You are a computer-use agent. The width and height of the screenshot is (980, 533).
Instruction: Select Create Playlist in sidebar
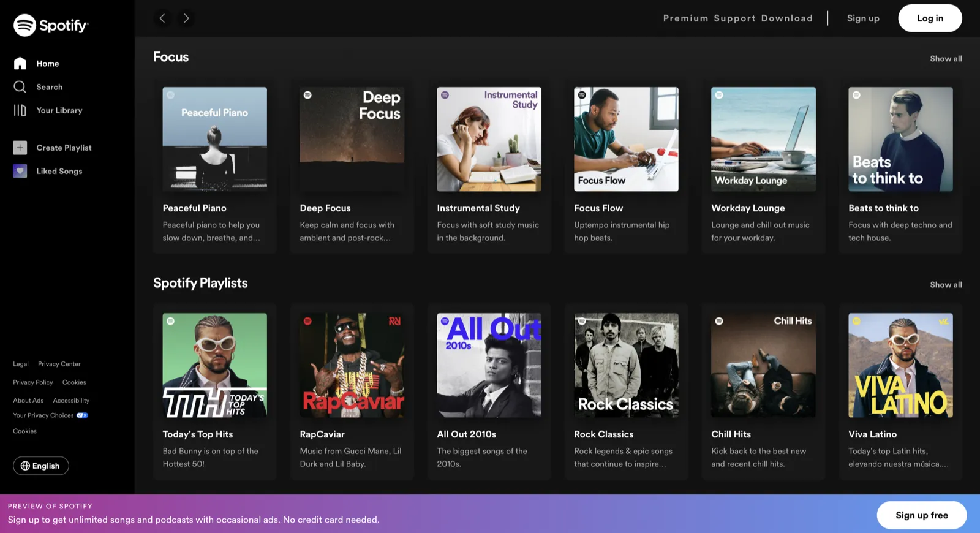[64, 148]
